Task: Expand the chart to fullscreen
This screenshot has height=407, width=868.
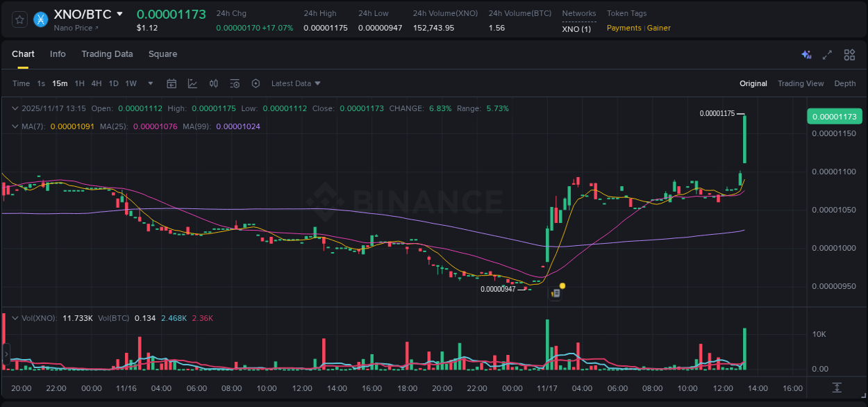Action: pos(827,54)
